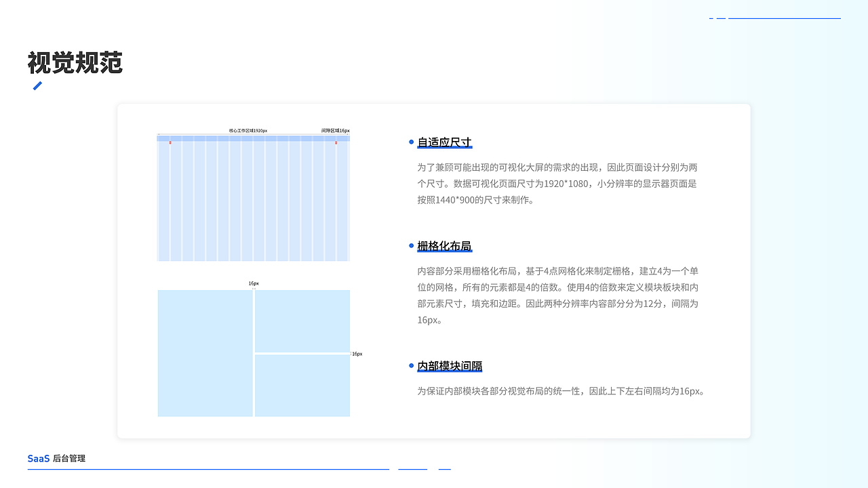Click the blue bullet beside 栅格化布局
Screen dimensions: 868x488
412,245
